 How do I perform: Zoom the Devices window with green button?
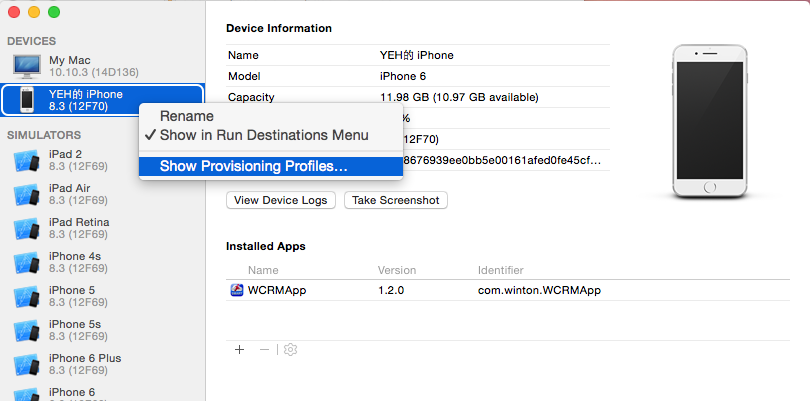tap(54, 12)
